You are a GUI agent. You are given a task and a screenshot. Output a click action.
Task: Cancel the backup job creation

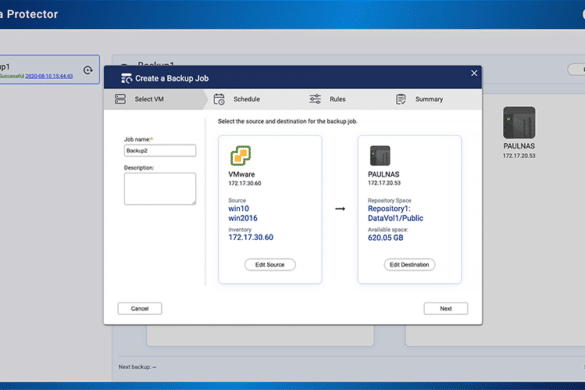[140, 308]
